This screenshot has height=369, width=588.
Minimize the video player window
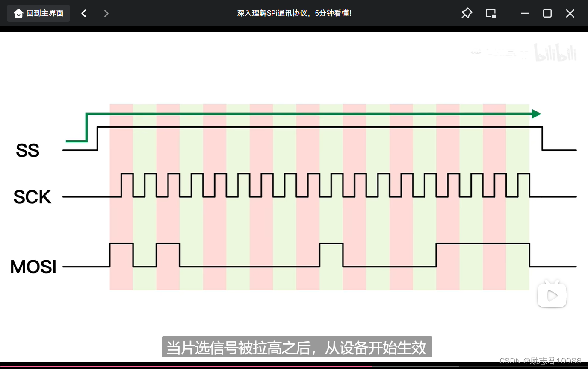point(525,13)
